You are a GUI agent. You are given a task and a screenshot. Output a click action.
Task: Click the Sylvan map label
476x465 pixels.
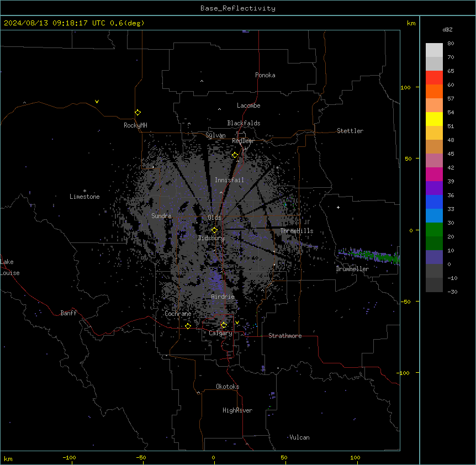215,135
